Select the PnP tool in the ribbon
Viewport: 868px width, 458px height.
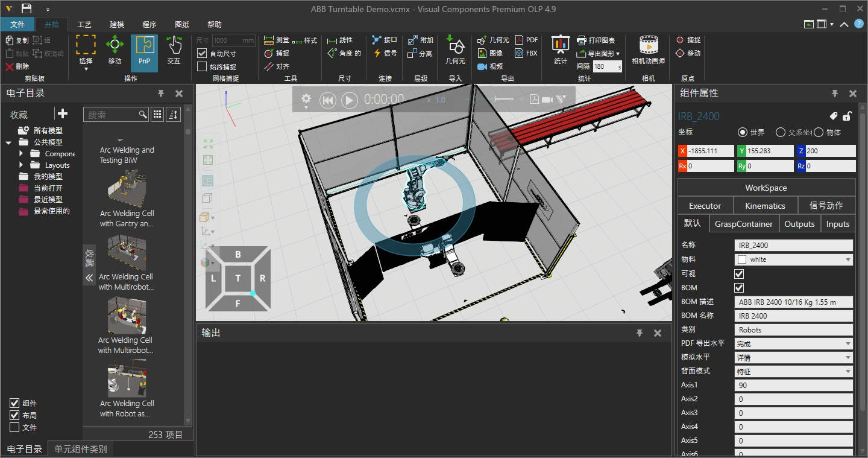[144, 53]
